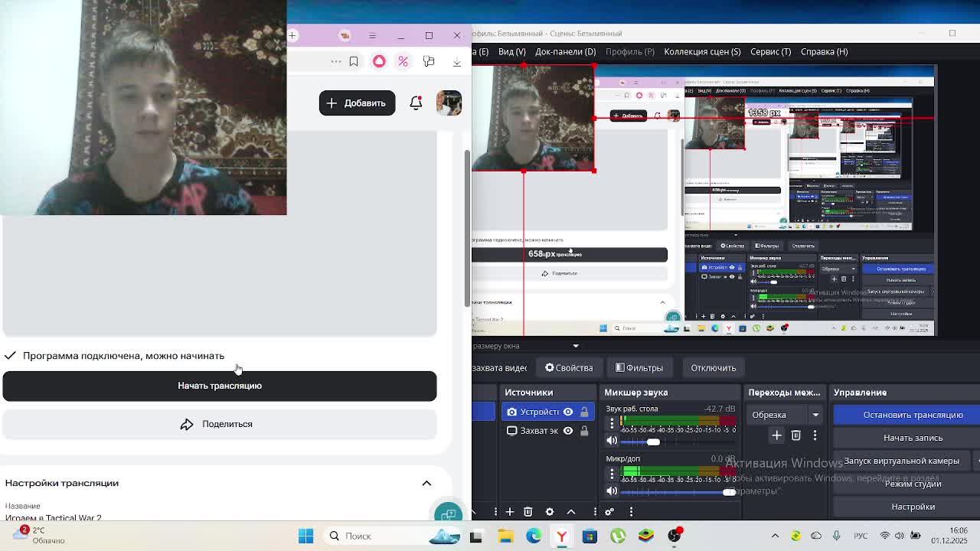This screenshot has height=551, width=980.
Task: Mute the Звук раб. стола channel
Action: click(612, 441)
